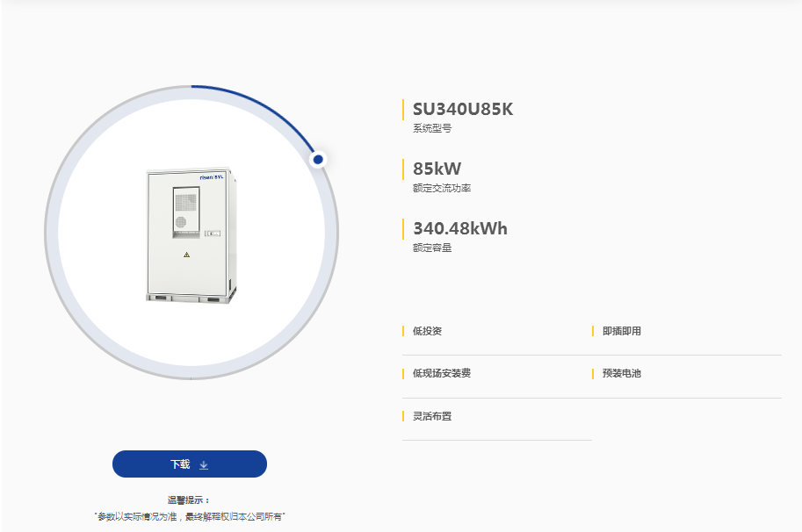Click the 灵活布置 feature item
802x532 pixels.
click(x=432, y=416)
